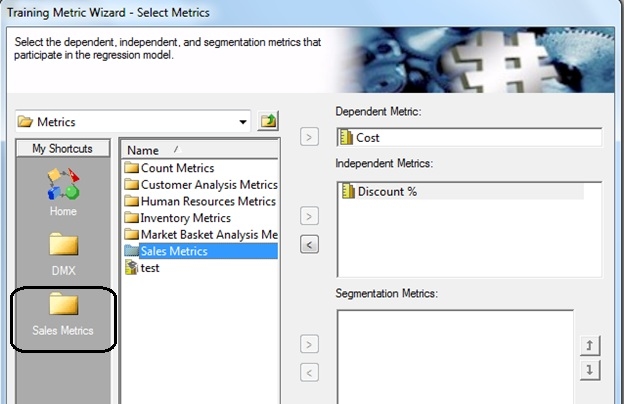Add selection as Dependent Metric arrow

[x=309, y=137]
